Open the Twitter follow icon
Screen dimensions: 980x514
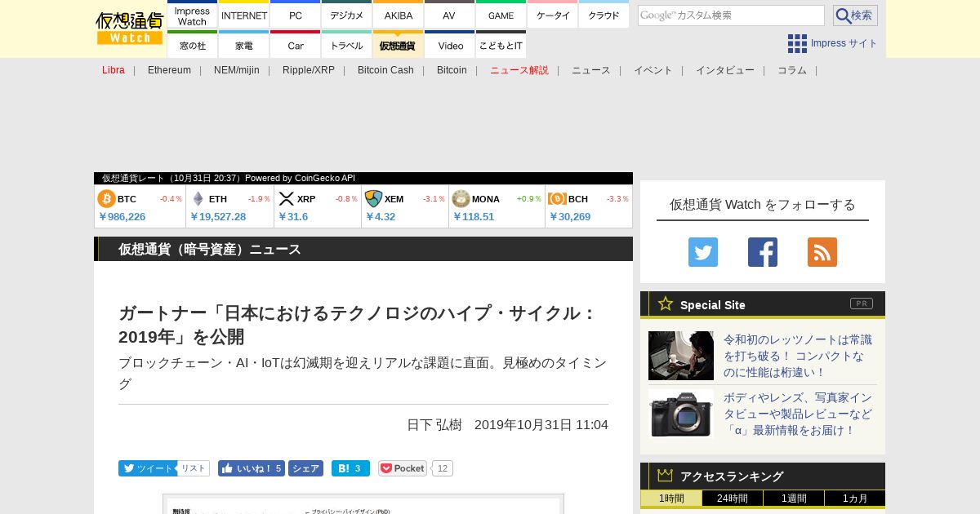coord(703,252)
